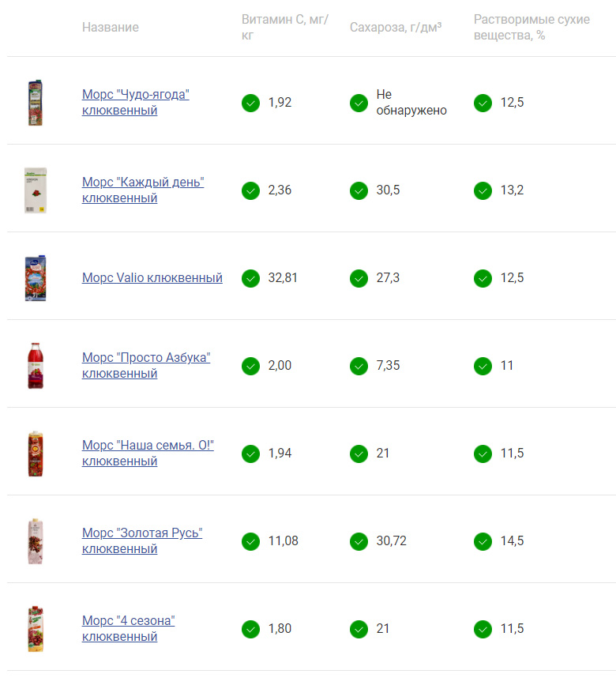Viewport: 616px width, 689px height.
Task: Click the "Каждый день" white package image
Action: point(35,190)
